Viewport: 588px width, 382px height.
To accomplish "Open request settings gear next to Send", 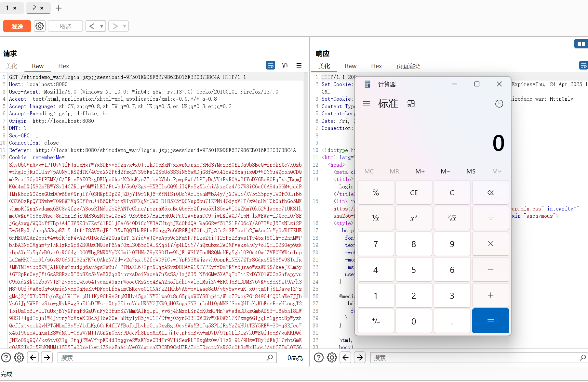I will [40, 26].
